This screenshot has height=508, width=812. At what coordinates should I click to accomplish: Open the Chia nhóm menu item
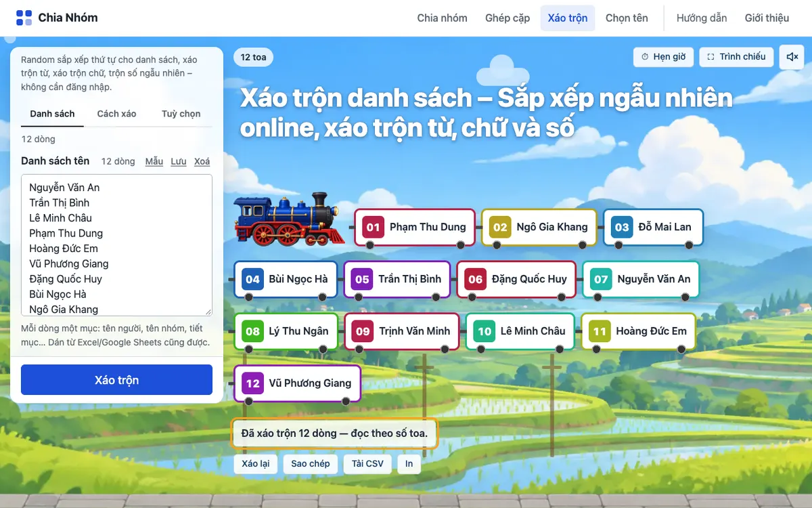[443, 18]
